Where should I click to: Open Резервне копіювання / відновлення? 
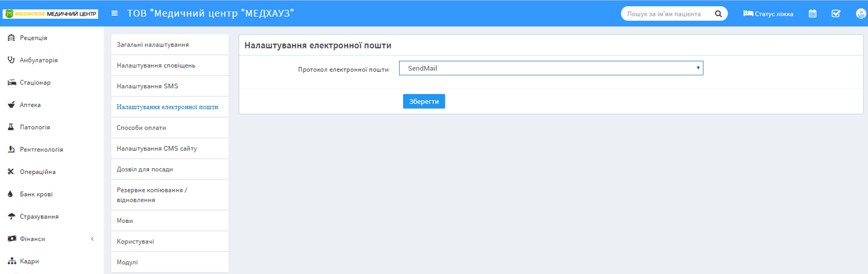[x=170, y=195]
